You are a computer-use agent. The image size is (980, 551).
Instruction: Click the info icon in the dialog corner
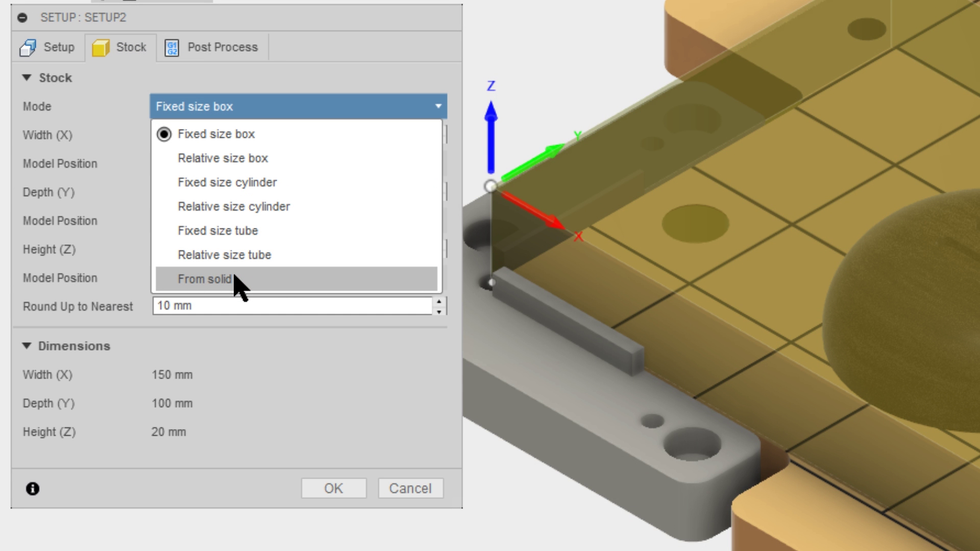pos(33,488)
